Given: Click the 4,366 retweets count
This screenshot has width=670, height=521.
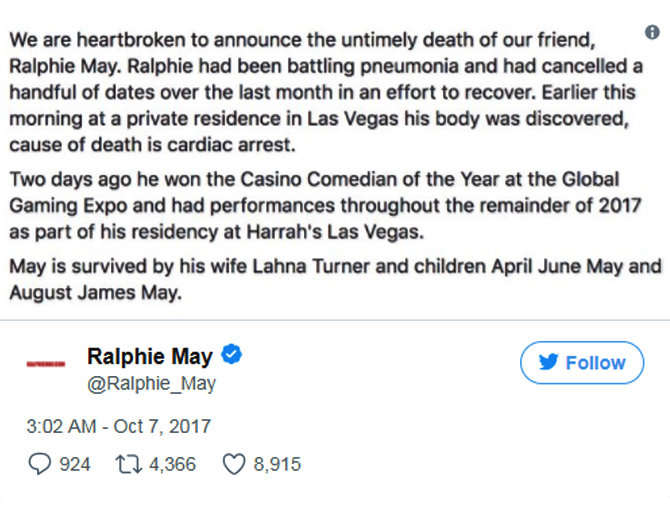Looking at the screenshot, I should (173, 464).
